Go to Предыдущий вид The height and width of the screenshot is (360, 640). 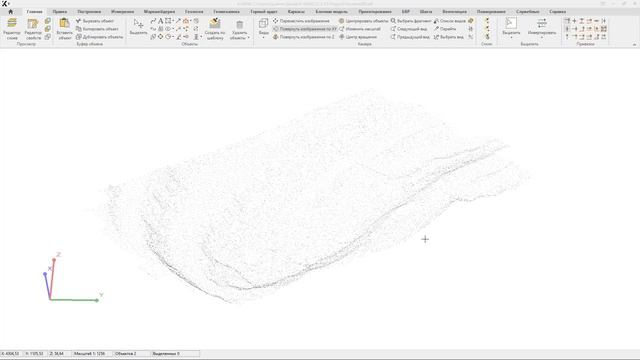coord(410,37)
